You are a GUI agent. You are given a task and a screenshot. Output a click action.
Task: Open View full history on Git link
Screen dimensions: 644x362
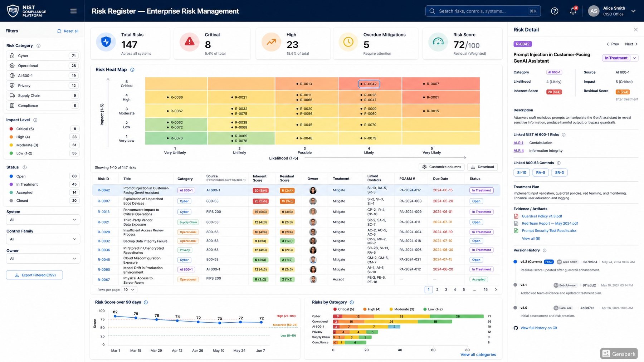[x=539, y=328]
